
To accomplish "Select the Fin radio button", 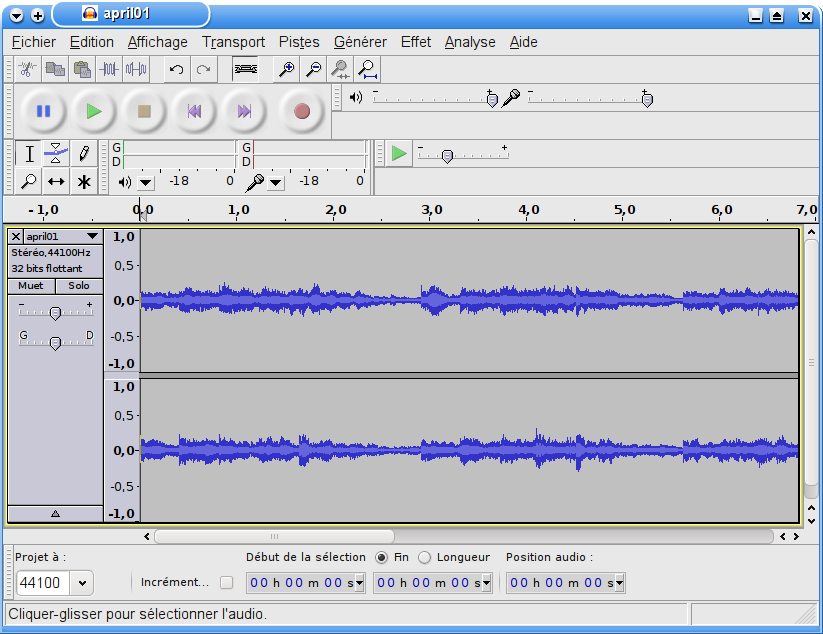I will [x=382, y=557].
